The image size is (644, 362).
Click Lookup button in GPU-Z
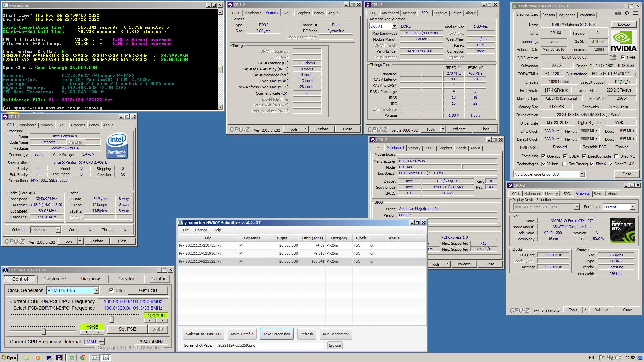pyautogui.click(x=624, y=24)
